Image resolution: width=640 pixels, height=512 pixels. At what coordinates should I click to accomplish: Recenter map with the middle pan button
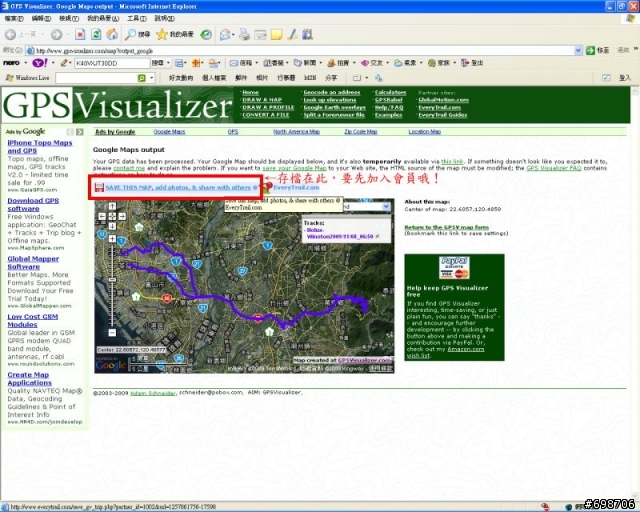click(112, 216)
